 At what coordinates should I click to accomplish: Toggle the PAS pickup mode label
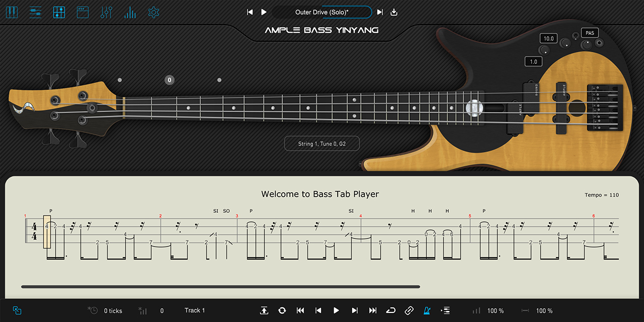(590, 33)
